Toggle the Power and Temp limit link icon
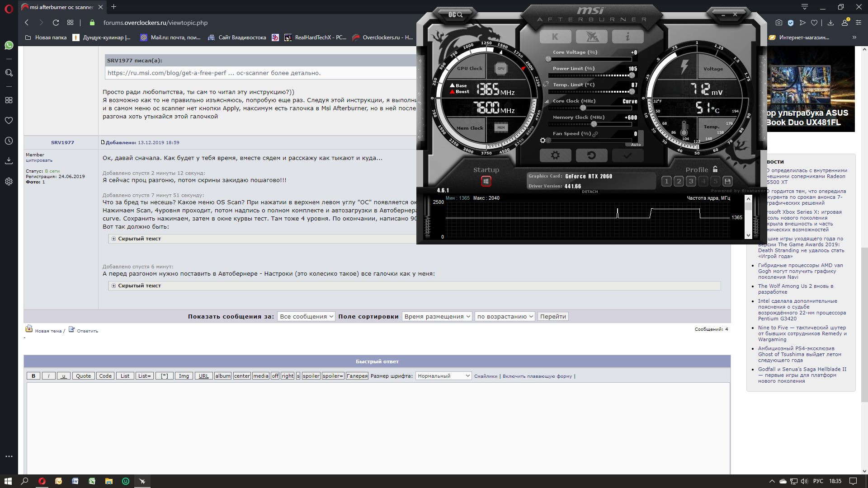Image resolution: width=868 pixels, height=488 pixels. coord(546,84)
